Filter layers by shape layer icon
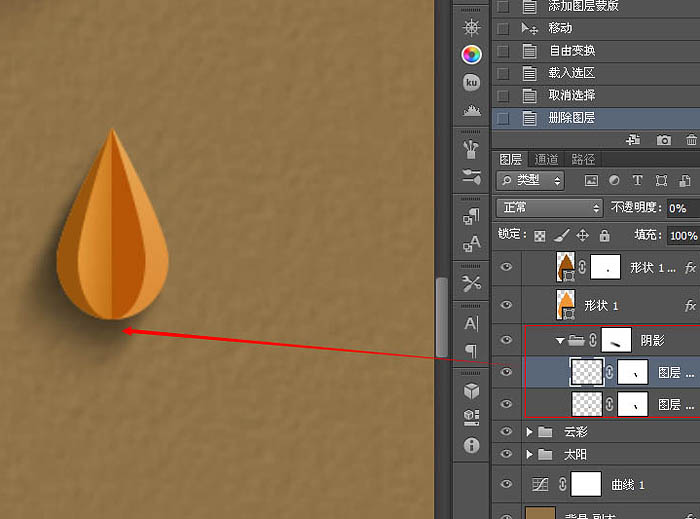Viewport: 700px width, 519px height. pyautogui.click(x=661, y=180)
